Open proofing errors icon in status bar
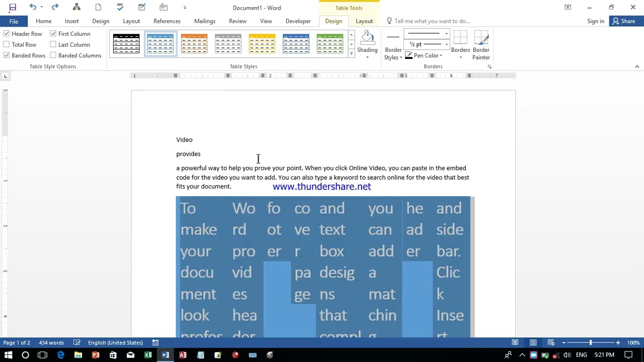 click(x=77, y=342)
